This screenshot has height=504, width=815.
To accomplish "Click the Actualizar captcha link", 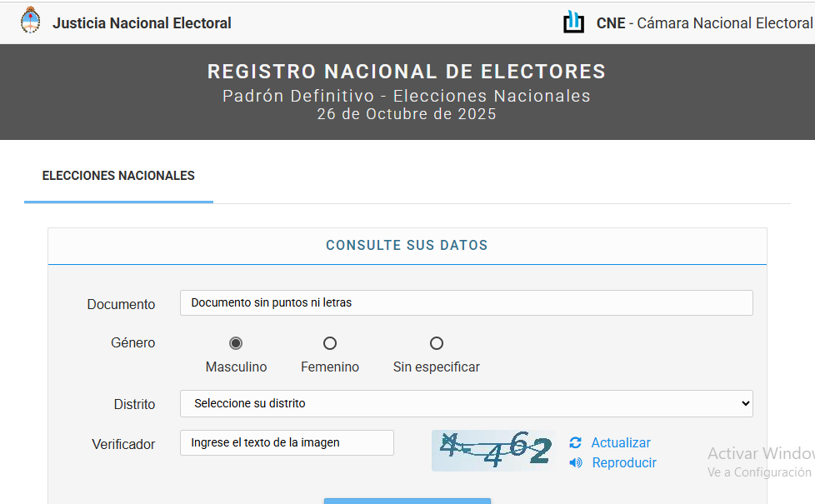I will (x=621, y=442).
